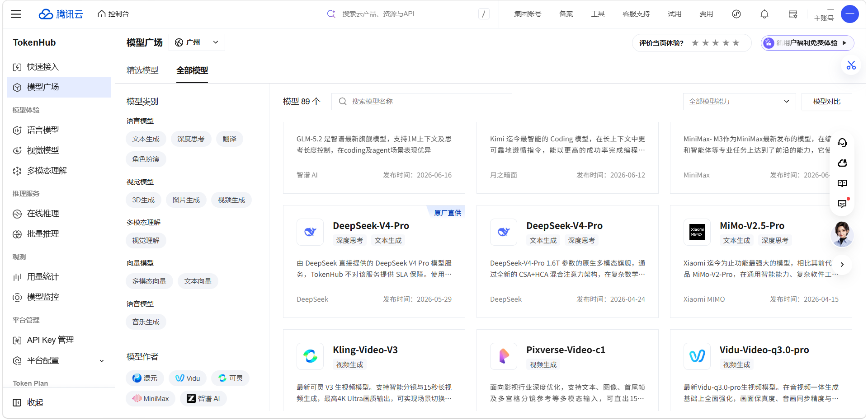Click the Kling-Video-V3 logo icon
Screen dimensions: 868x420
coord(310,356)
